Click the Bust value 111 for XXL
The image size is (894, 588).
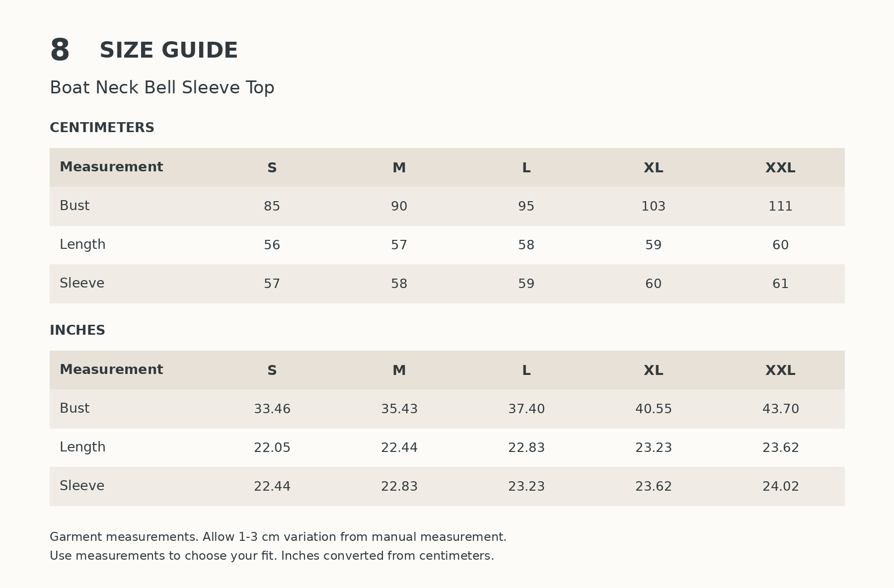click(x=780, y=207)
